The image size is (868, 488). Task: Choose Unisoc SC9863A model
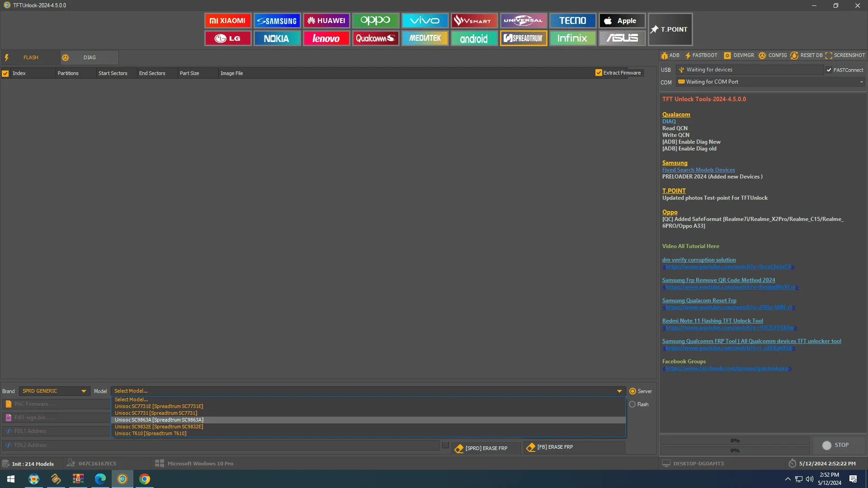(x=368, y=420)
